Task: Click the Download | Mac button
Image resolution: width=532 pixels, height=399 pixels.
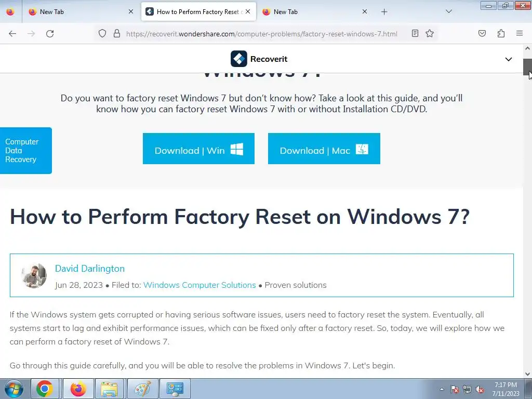Action: (x=324, y=149)
